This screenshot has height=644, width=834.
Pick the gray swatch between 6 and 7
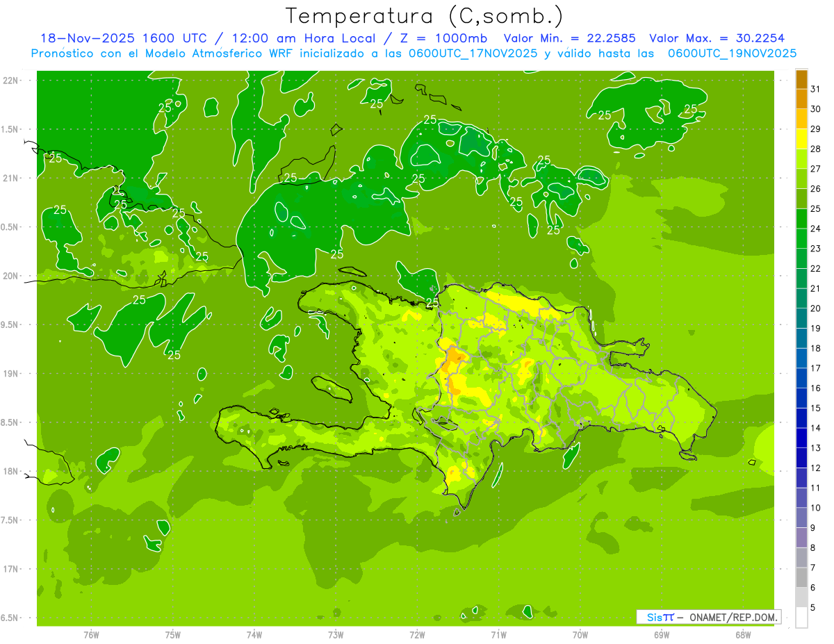coord(801,578)
